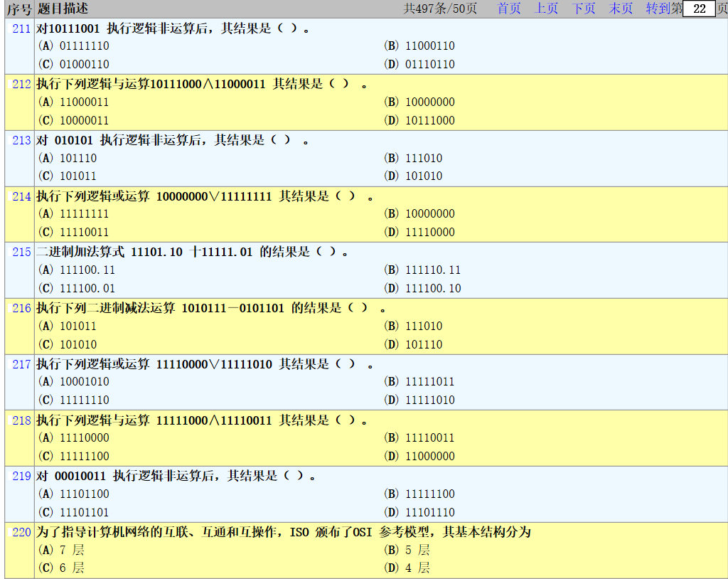Go to next page with 下页
Screen dimensions: 728x579
tap(584, 9)
